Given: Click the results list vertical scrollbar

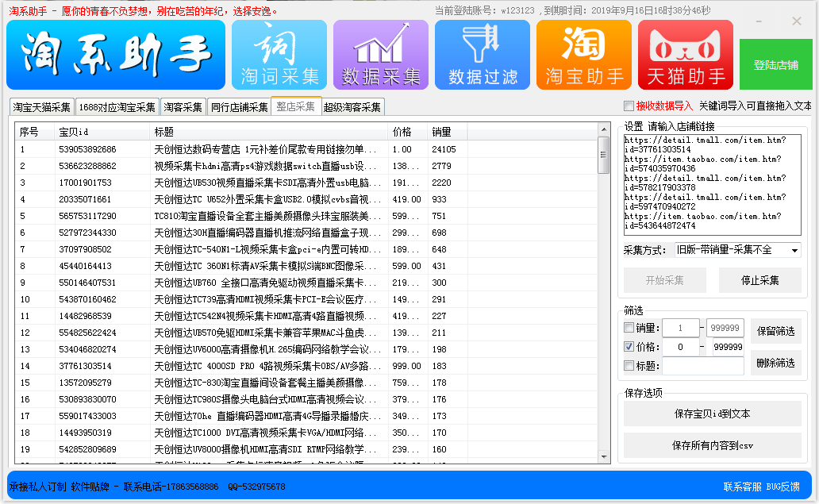Looking at the screenshot, I should pyautogui.click(x=604, y=302).
